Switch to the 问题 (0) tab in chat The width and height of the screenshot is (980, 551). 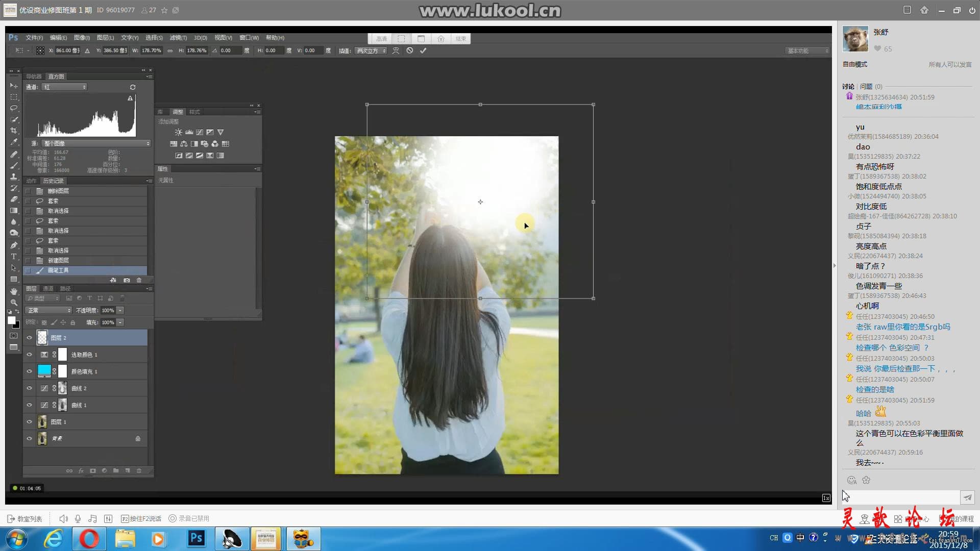tap(871, 87)
